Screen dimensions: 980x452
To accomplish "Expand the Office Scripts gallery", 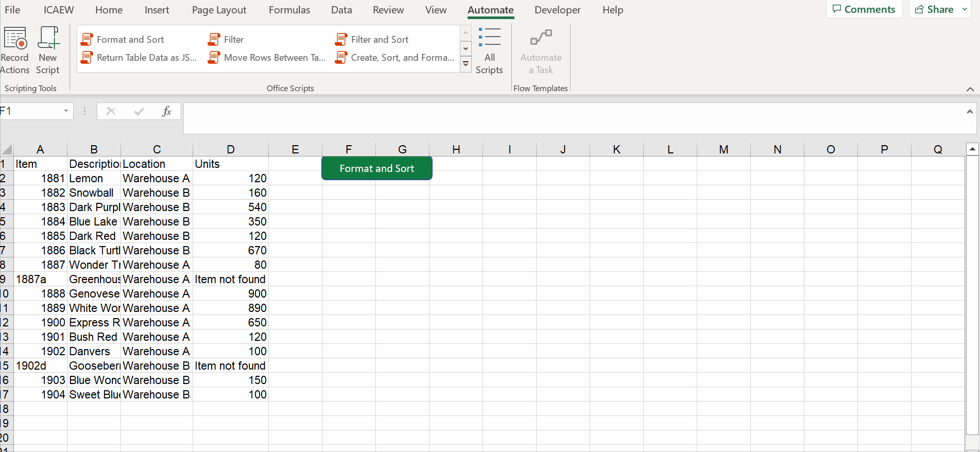I will tap(466, 64).
